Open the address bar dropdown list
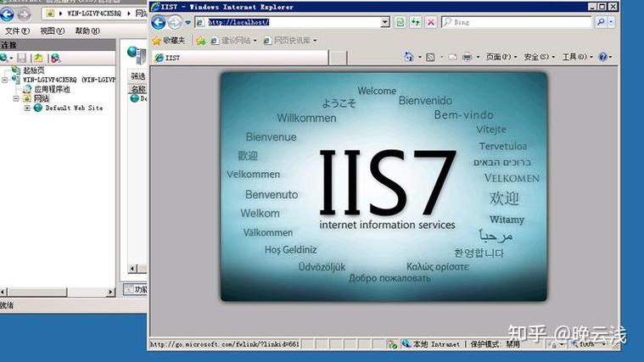644x362 pixels. [385, 22]
